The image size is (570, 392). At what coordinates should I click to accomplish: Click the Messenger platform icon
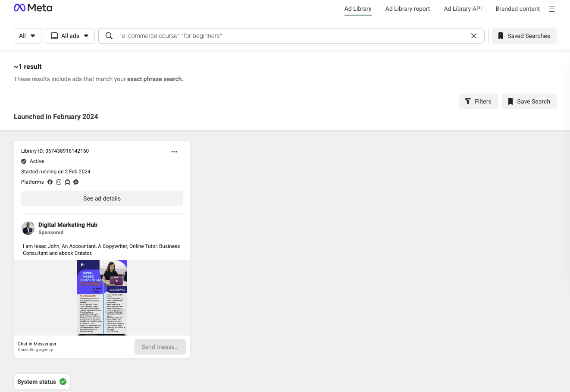point(76,182)
